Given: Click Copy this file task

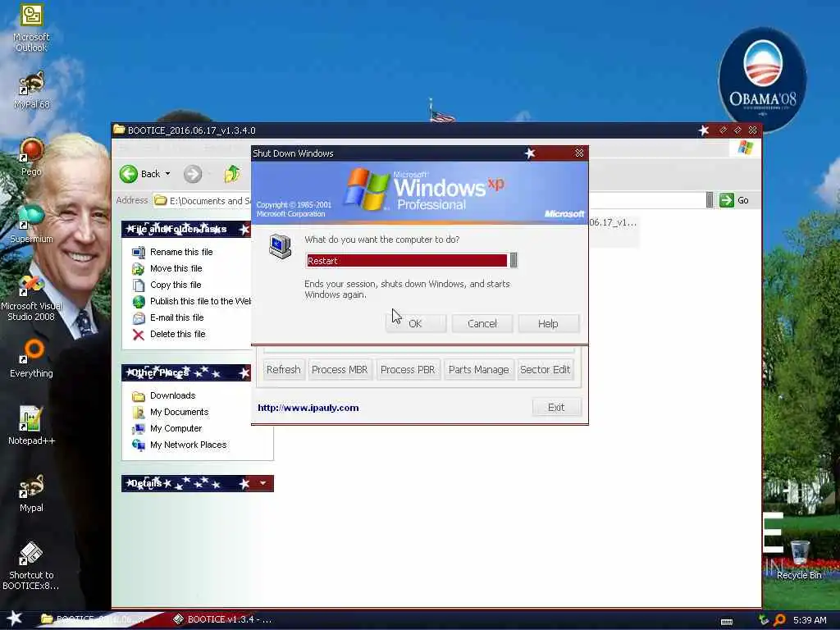Looking at the screenshot, I should point(176,285).
